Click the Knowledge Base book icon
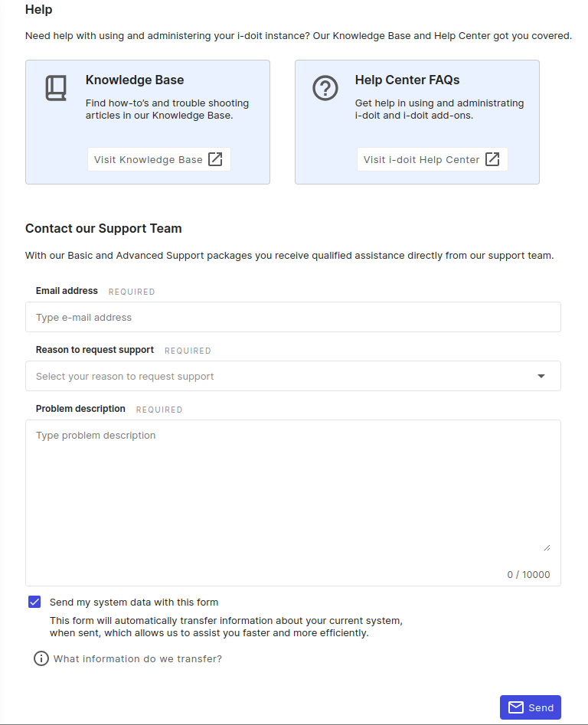The width and height of the screenshot is (588, 725). [56, 88]
